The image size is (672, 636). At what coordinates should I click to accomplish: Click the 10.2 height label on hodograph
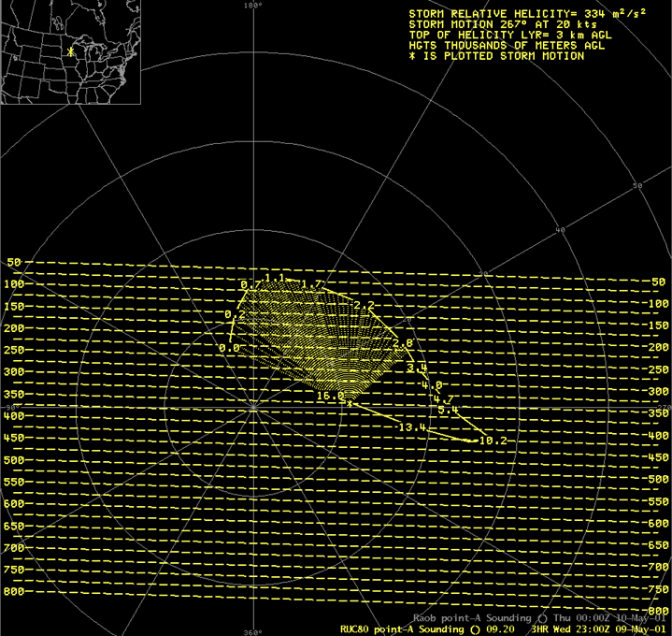[493, 441]
